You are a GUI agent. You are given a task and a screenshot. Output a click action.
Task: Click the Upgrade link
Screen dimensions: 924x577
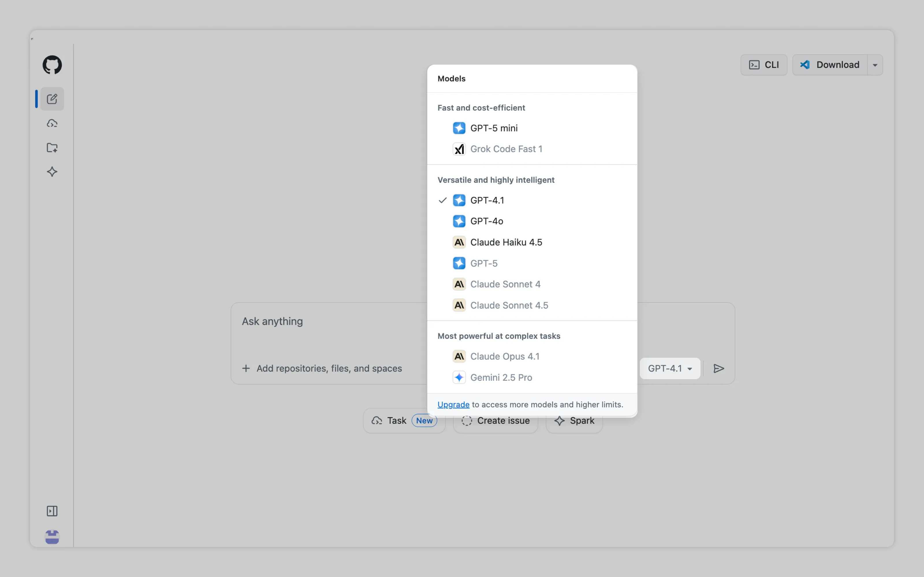453,404
